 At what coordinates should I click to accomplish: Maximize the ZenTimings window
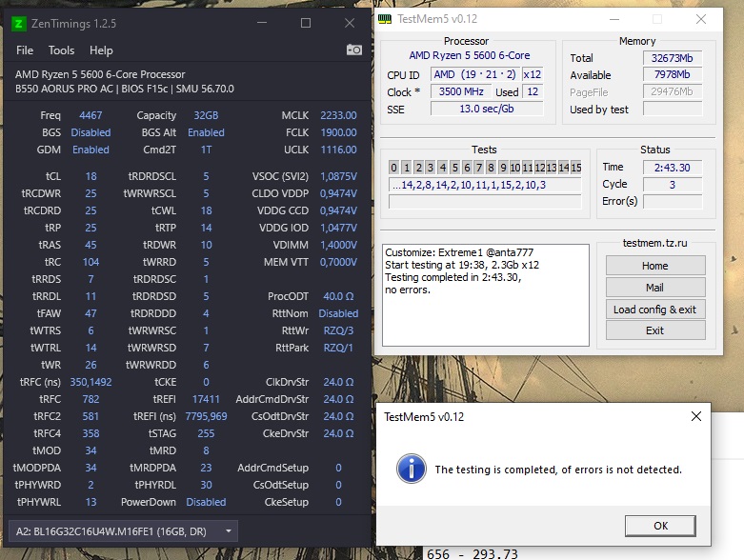pyautogui.click(x=306, y=23)
